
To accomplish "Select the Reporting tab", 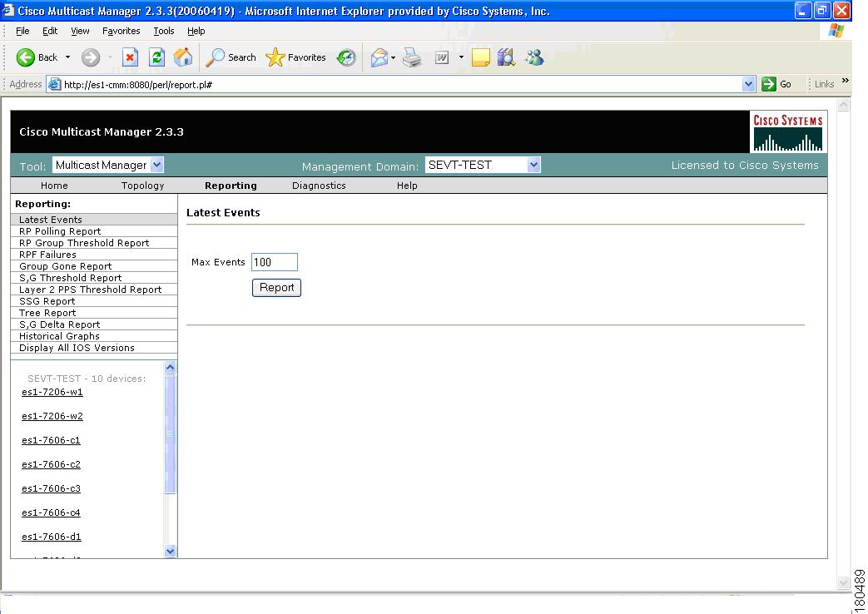I will coord(231,186).
